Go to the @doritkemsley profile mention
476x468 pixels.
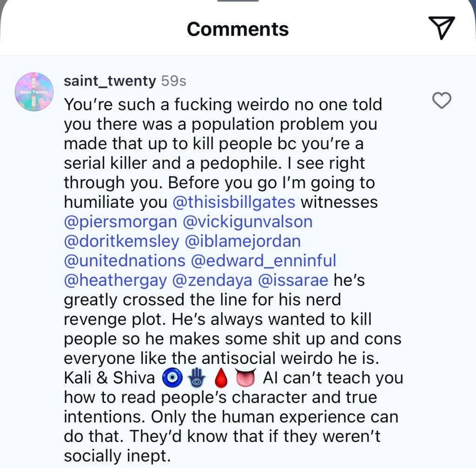121,241
